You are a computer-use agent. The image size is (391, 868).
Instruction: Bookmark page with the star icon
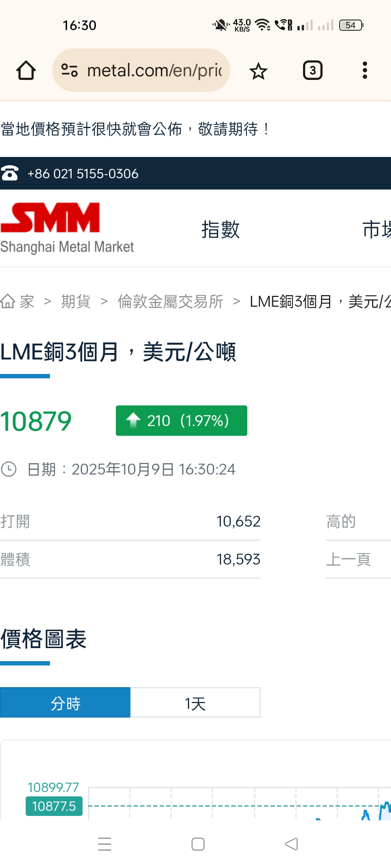point(258,71)
